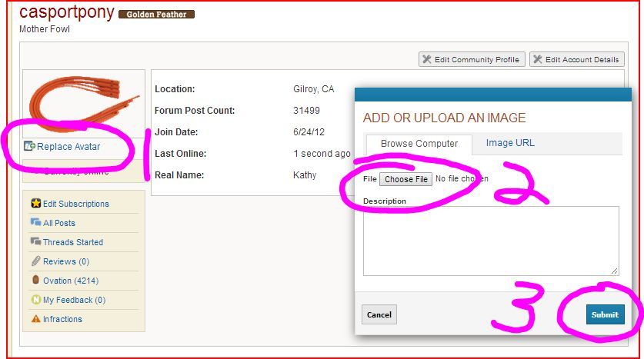Click the Golden Feather badge
The width and height of the screenshot is (644, 359).
[157, 14]
